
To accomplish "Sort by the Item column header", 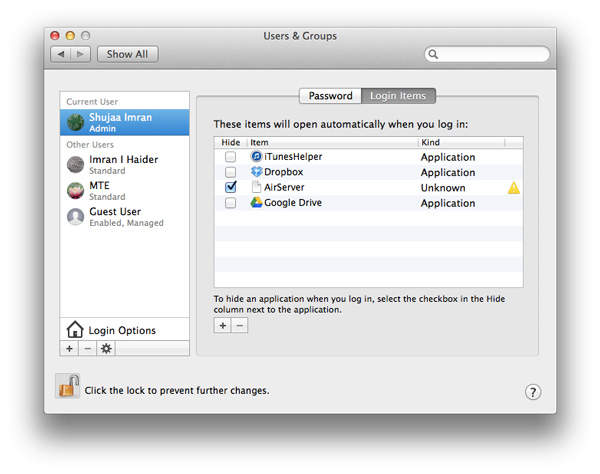I will tap(332, 142).
